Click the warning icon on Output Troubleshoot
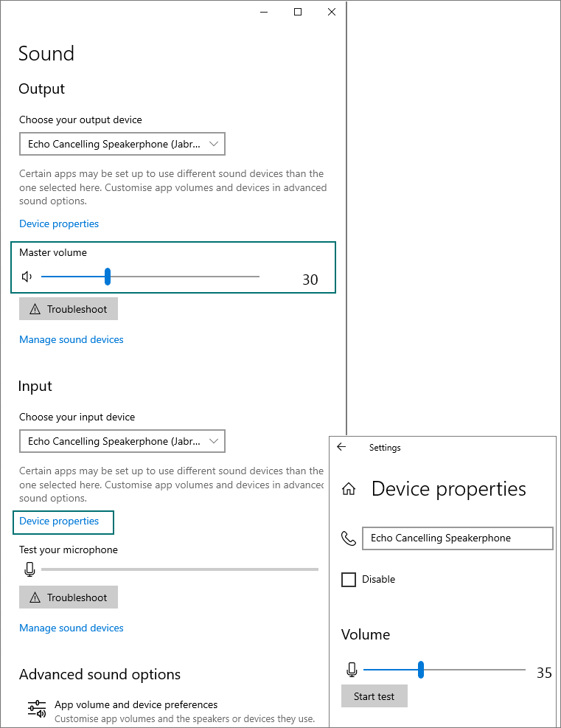This screenshot has width=561, height=728. (x=35, y=310)
